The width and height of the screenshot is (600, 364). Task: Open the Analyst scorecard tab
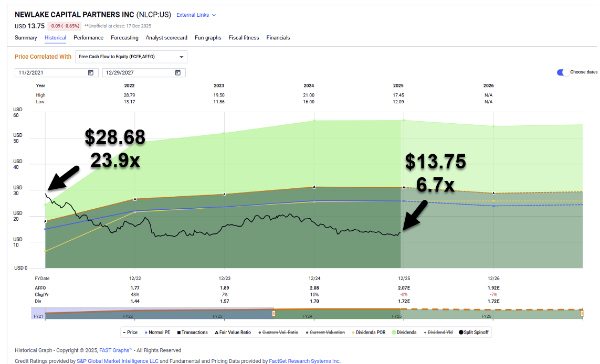(166, 38)
